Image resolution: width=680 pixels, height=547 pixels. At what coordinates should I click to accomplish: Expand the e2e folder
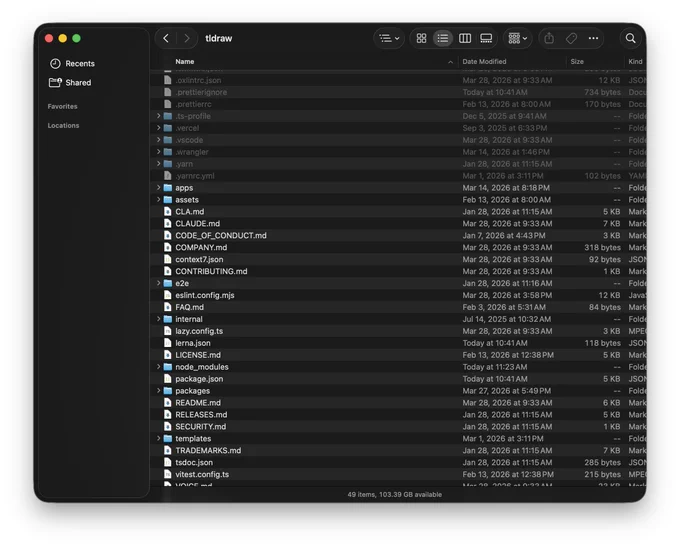(158, 283)
